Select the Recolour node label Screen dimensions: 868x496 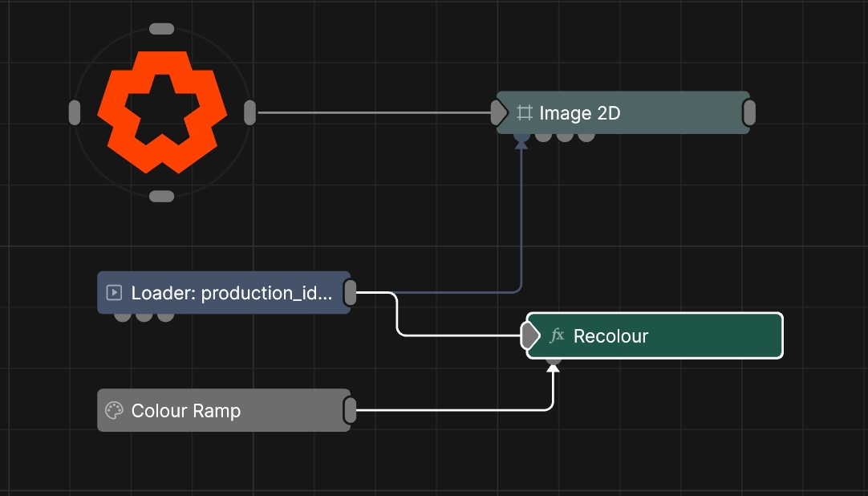click(610, 336)
